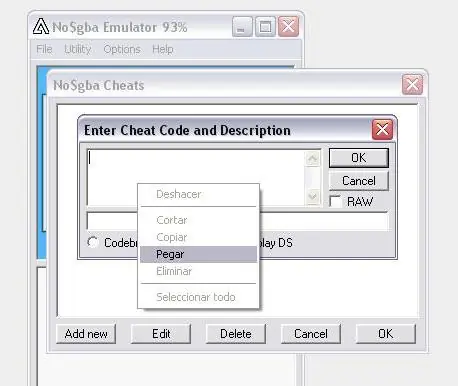Click Edit in NoSgba Cheats window
458x386 pixels.
click(x=161, y=334)
